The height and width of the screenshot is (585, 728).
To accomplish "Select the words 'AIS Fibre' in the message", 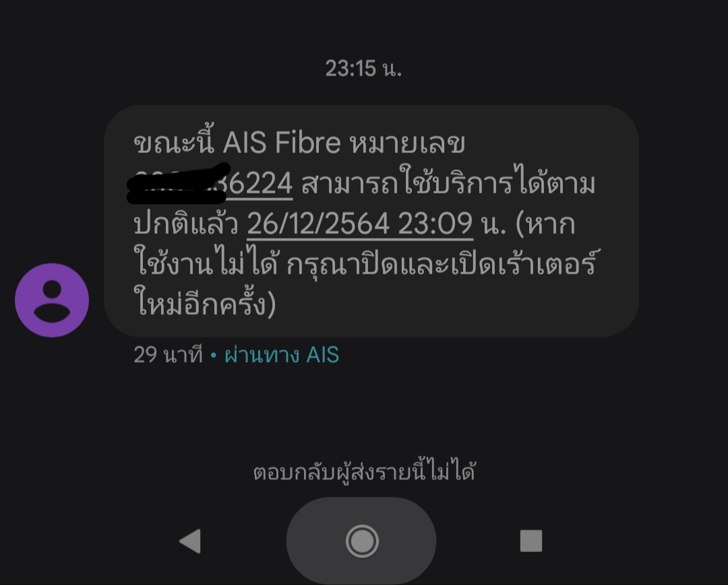I will tap(282, 142).
